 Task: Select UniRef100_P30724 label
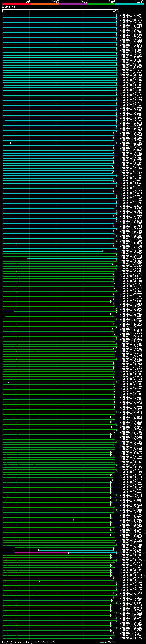[x=131, y=246]
